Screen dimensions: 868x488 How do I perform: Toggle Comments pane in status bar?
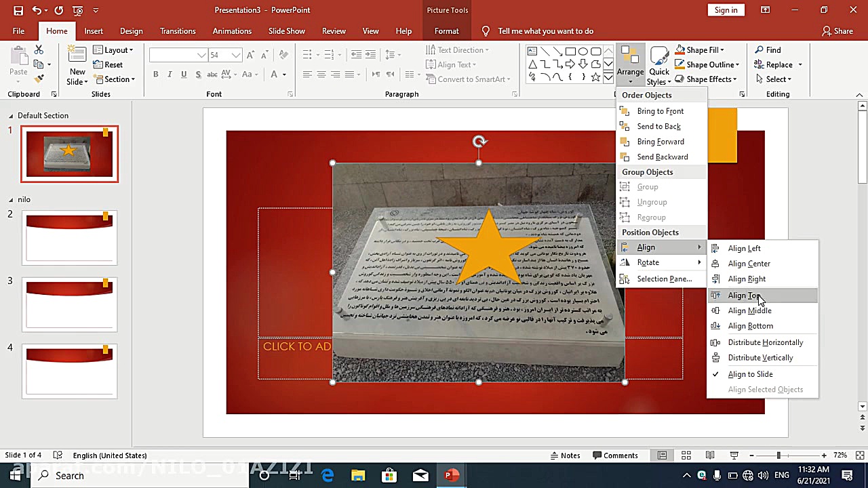tap(614, 455)
